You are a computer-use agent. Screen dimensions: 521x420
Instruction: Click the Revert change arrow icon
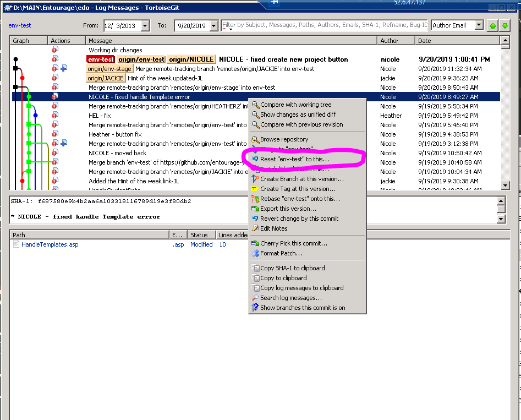[255, 219]
